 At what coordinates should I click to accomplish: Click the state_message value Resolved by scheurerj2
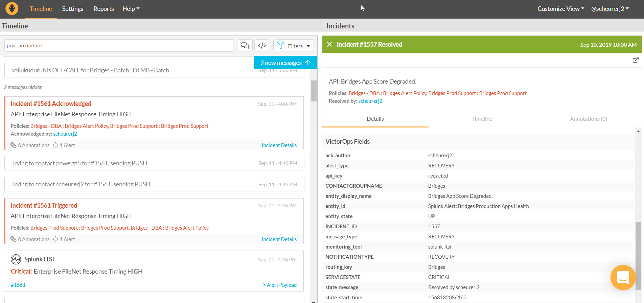click(x=454, y=287)
